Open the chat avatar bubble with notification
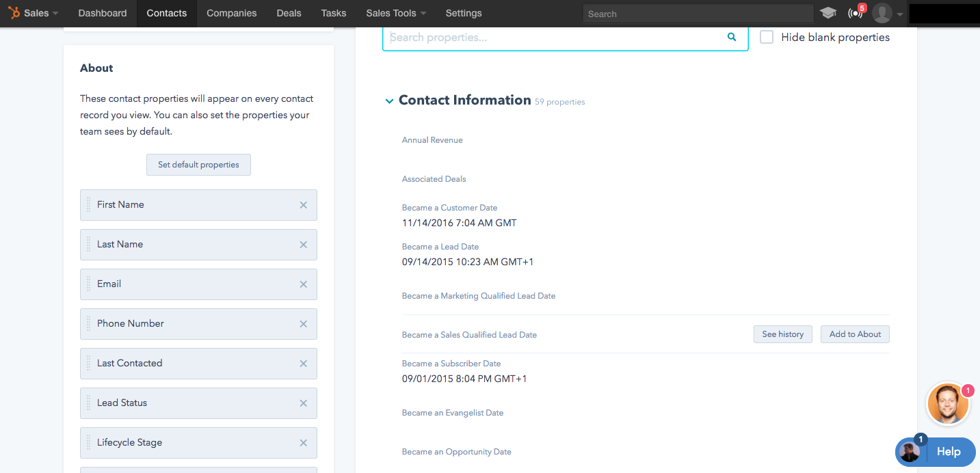980x473 pixels. point(948,404)
